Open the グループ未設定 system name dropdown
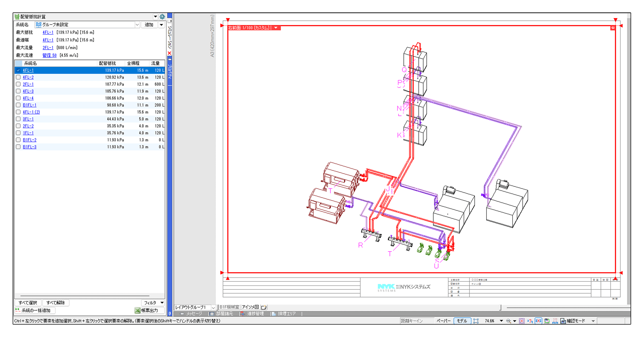This screenshot has width=644, height=337. pyautogui.click(x=137, y=25)
